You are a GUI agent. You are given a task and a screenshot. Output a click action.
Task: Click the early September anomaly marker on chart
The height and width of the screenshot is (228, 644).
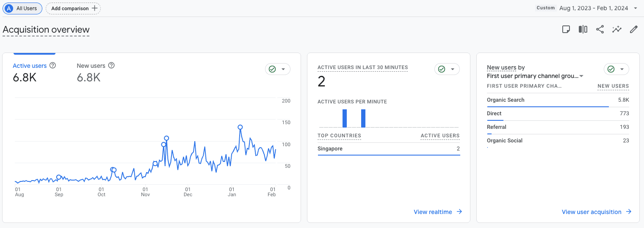59,177
